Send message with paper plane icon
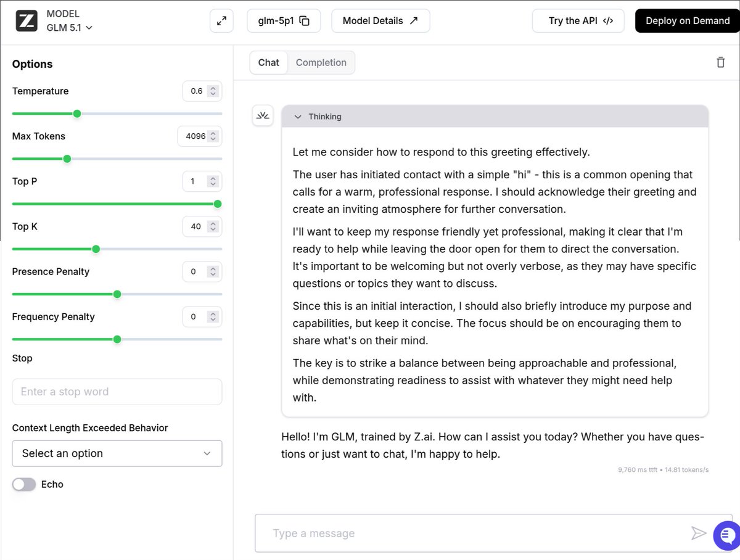740x560 pixels. [x=699, y=533]
